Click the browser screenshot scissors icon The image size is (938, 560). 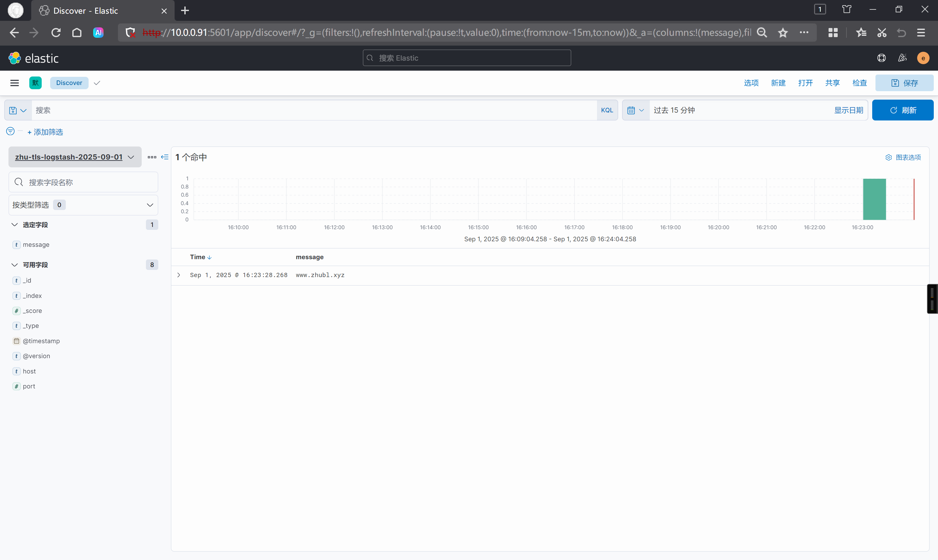(882, 33)
